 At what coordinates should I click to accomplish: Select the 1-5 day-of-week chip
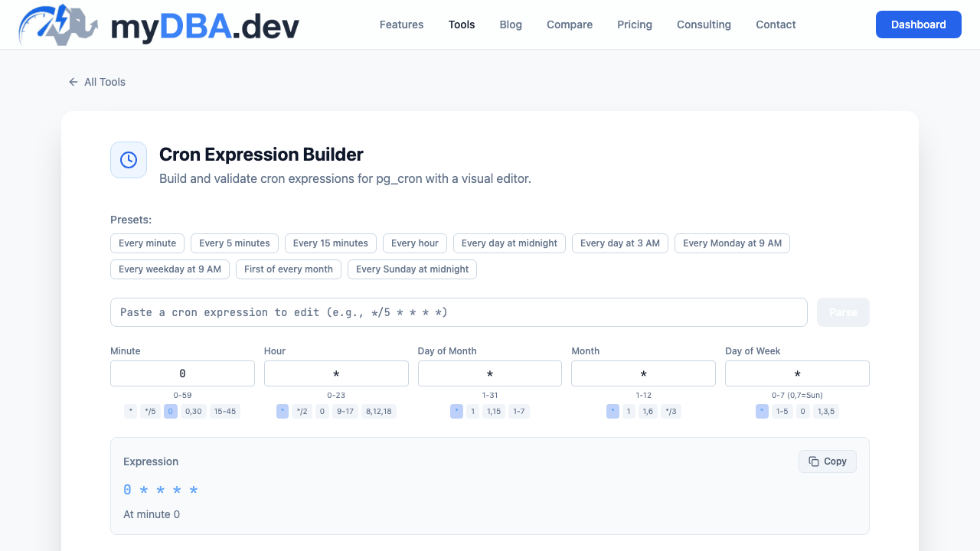pyautogui.click(x=782, y=412)
